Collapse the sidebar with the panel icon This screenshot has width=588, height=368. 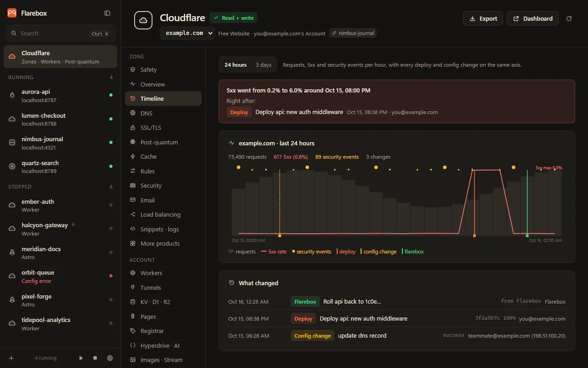[x=107, y=13]
